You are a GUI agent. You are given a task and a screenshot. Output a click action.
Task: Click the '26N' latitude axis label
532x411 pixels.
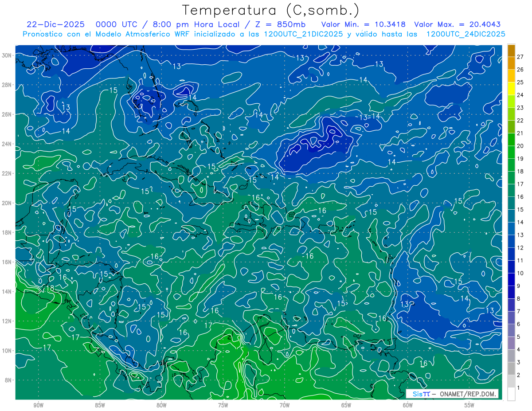(x=6, y=114)
